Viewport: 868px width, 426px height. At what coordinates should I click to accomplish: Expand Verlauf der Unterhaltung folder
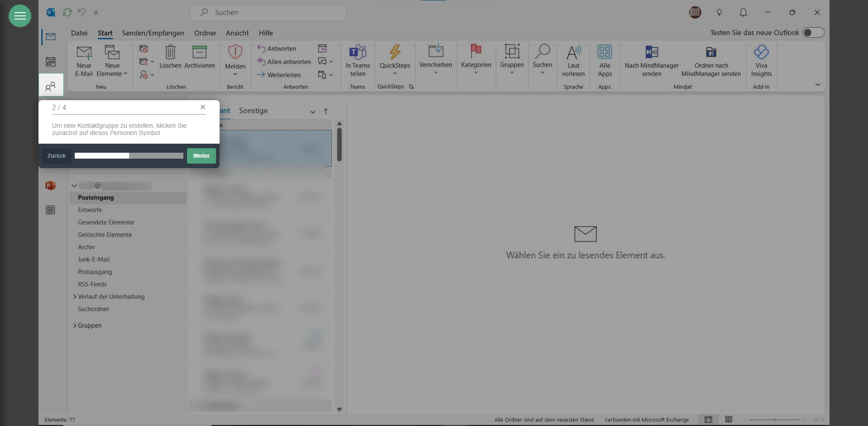[75, 297]
